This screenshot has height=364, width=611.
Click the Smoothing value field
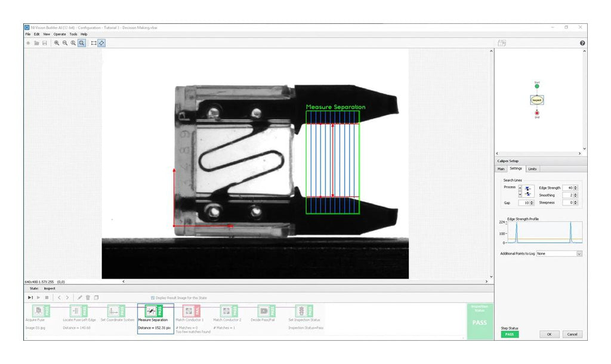click(569, 195)
